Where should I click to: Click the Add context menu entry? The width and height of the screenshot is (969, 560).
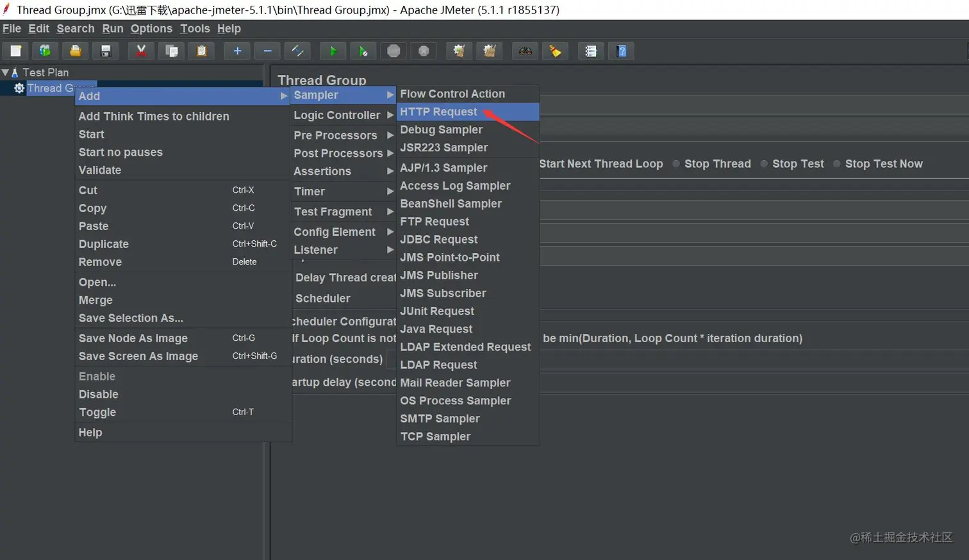pos(183,96)
